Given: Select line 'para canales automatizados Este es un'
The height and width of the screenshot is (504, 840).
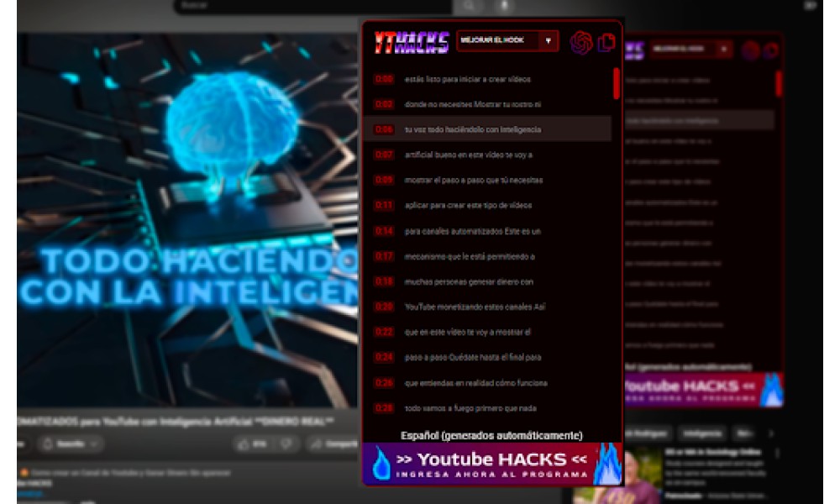Looking at the screenshot, I should pyautogui.click(x=473, y=231).
